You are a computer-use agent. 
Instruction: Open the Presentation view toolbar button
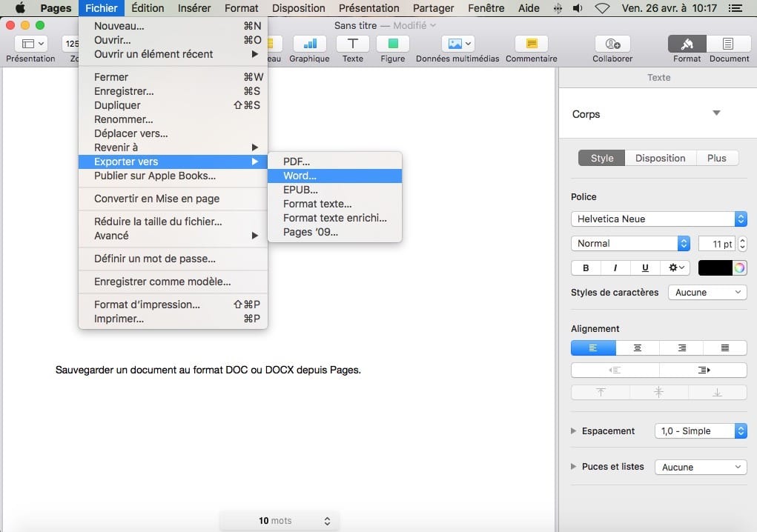click(31, 44)
